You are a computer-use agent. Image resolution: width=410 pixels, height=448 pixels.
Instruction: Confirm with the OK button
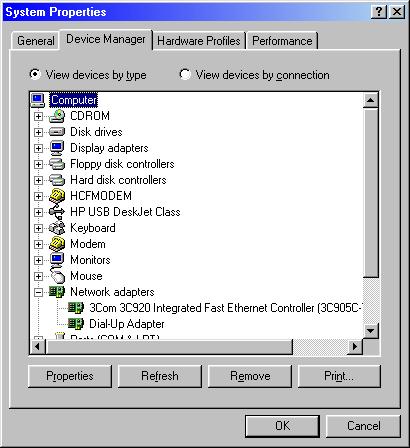(x=282, y=426)
